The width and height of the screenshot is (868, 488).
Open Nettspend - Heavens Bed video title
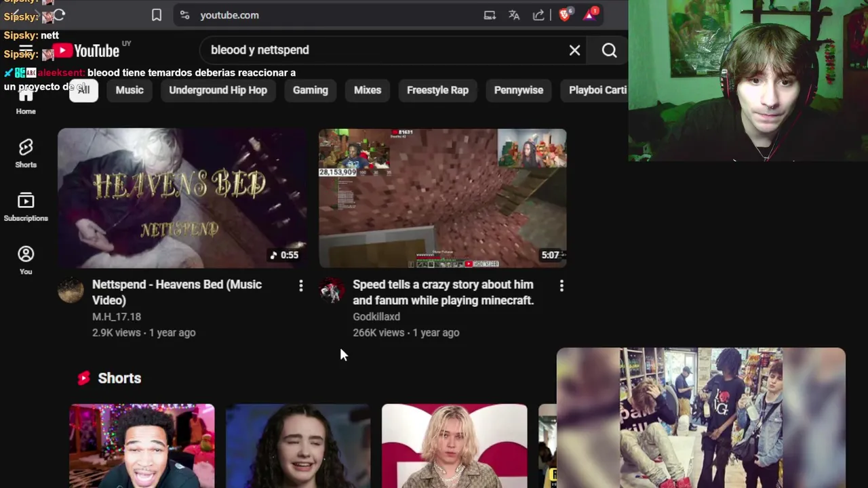tap(177, 292)
